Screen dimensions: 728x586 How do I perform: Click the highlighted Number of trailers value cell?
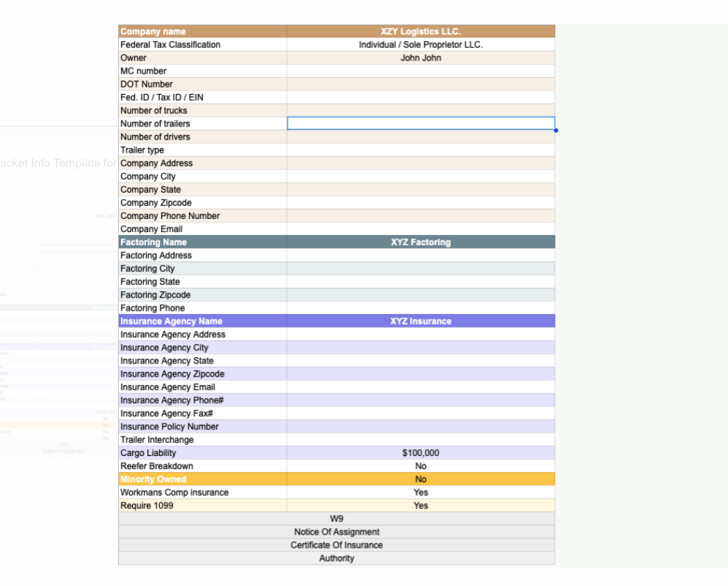tap(420, 124)
